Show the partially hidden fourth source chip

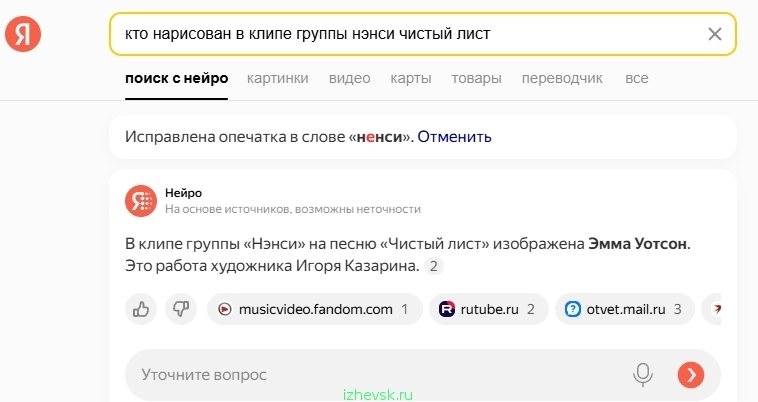click(711, 309)
